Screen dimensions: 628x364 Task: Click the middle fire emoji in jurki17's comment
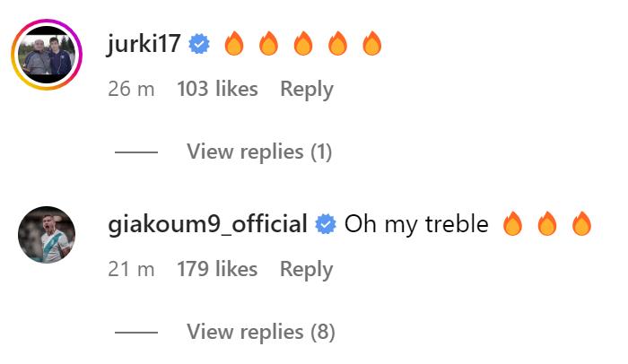(x=303, y=43)
